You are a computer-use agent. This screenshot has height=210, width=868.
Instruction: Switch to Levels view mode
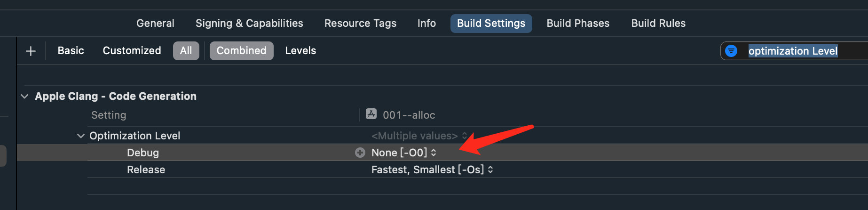tap(300, 51)
